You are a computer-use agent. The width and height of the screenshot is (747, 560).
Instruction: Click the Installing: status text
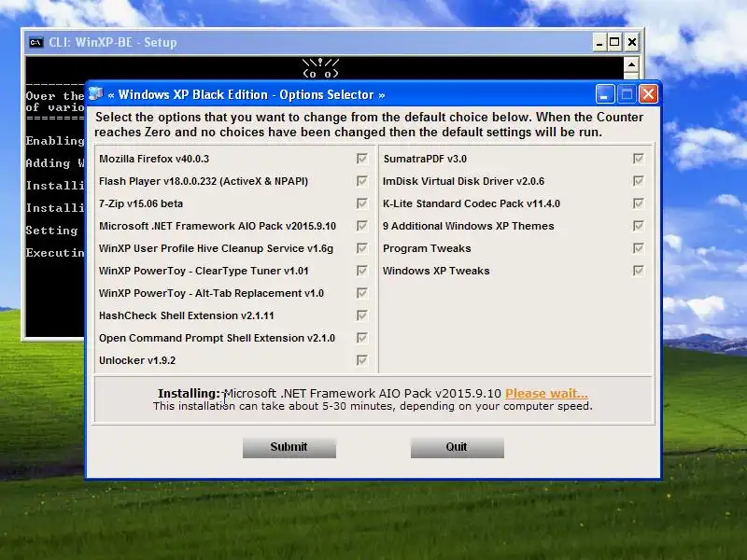189,393
